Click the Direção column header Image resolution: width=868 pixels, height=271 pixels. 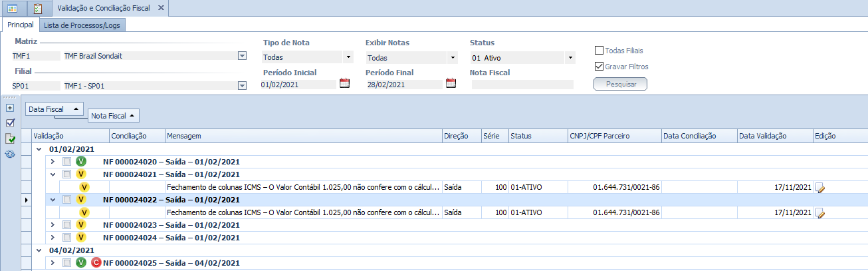point(462,136)
